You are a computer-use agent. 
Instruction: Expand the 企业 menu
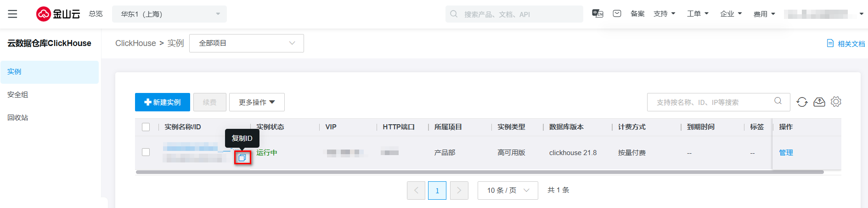(x=731, y=14)
